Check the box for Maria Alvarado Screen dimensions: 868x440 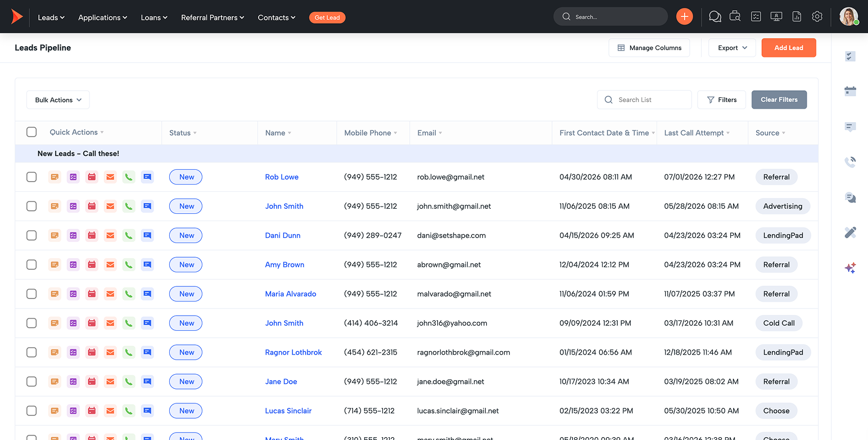[31, 294]
